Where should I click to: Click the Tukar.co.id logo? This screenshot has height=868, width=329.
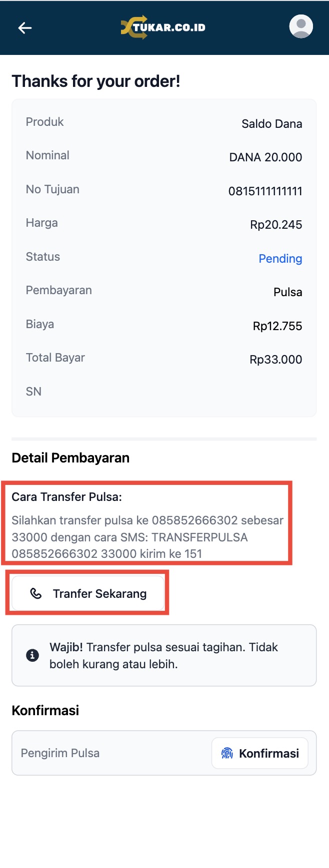tap(163, 27)
